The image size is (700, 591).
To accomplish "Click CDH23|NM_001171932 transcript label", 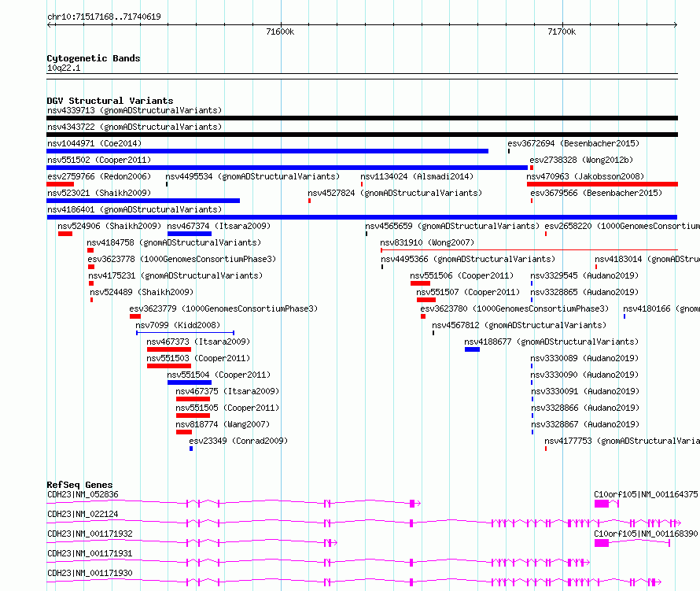I will coord(90,534).
